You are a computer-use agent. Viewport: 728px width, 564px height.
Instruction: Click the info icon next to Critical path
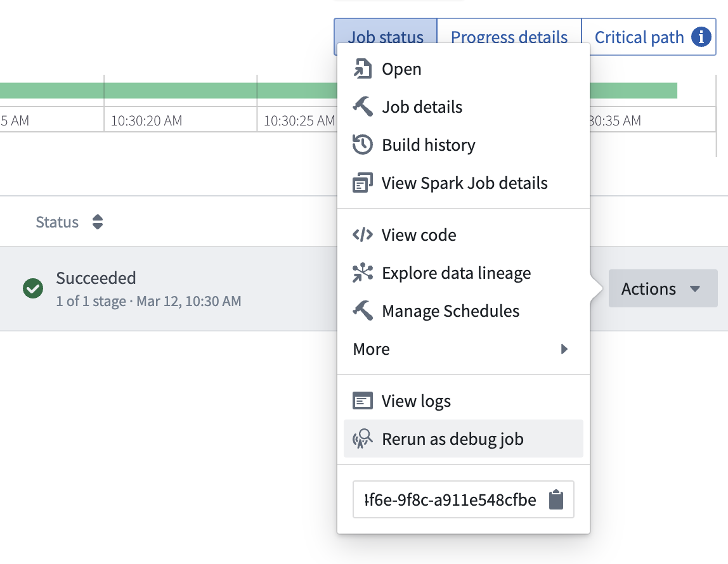(701, 37)
